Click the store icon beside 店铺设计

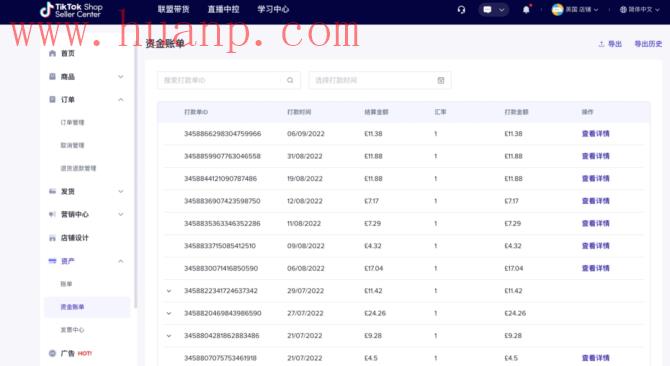(x=52, y=238)
